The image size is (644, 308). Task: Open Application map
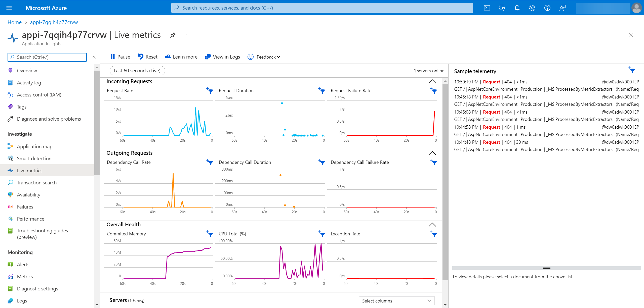[x=47, y=146]
